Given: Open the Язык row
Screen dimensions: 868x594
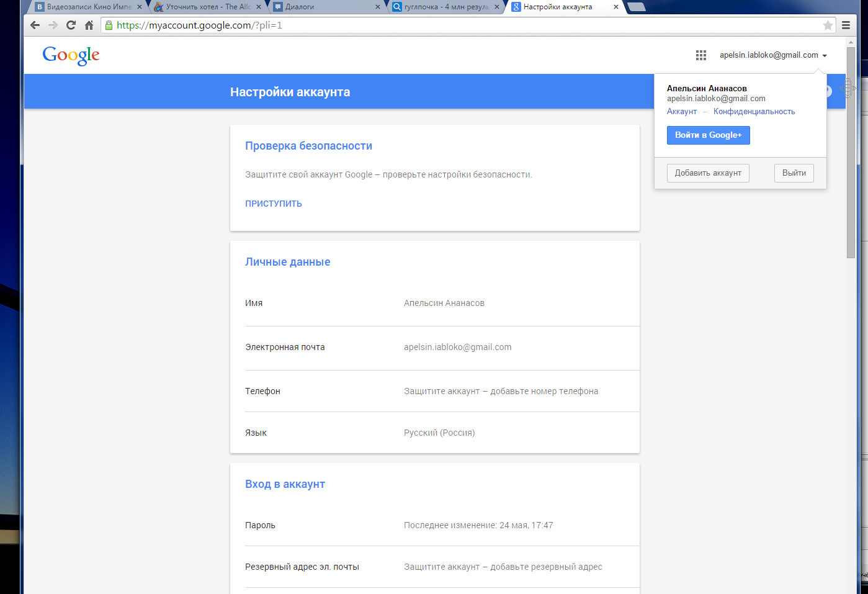Looking at the screenshot, I should tap(442, 433).
